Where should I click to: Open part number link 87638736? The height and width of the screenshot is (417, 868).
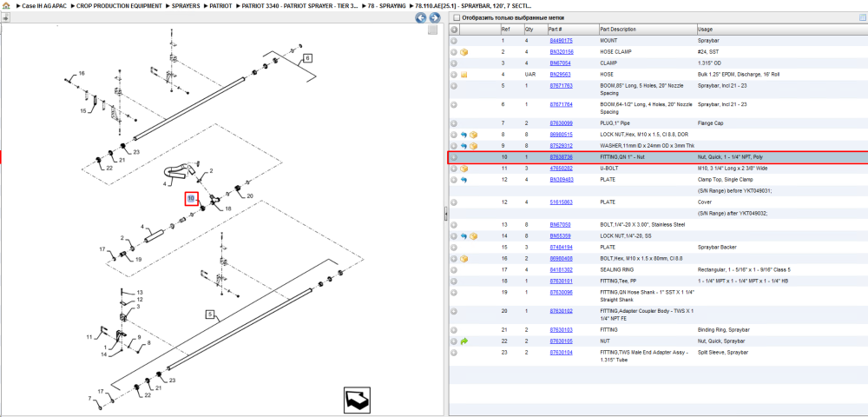(561, 157)
